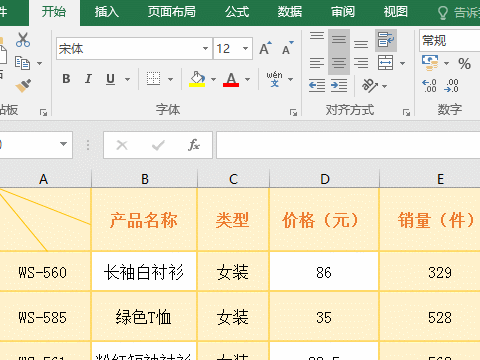Switch to 插入 tab
Viewport: 480px width, 360px height.
coord(107,12)
